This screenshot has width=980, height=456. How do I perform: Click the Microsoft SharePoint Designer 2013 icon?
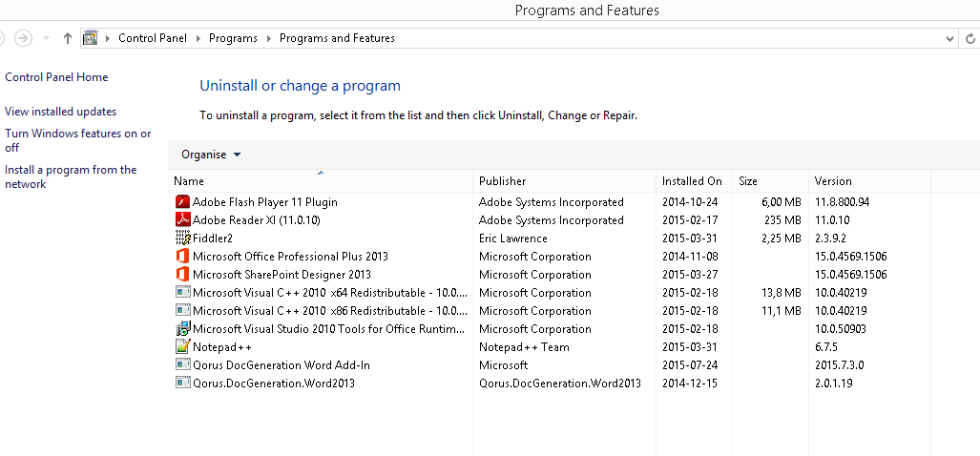coord(182,274)
